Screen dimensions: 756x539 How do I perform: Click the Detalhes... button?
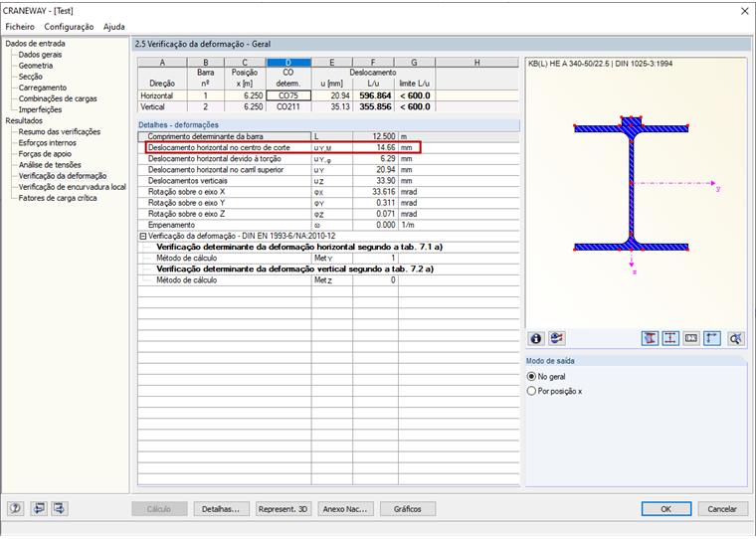click(221, 508)
